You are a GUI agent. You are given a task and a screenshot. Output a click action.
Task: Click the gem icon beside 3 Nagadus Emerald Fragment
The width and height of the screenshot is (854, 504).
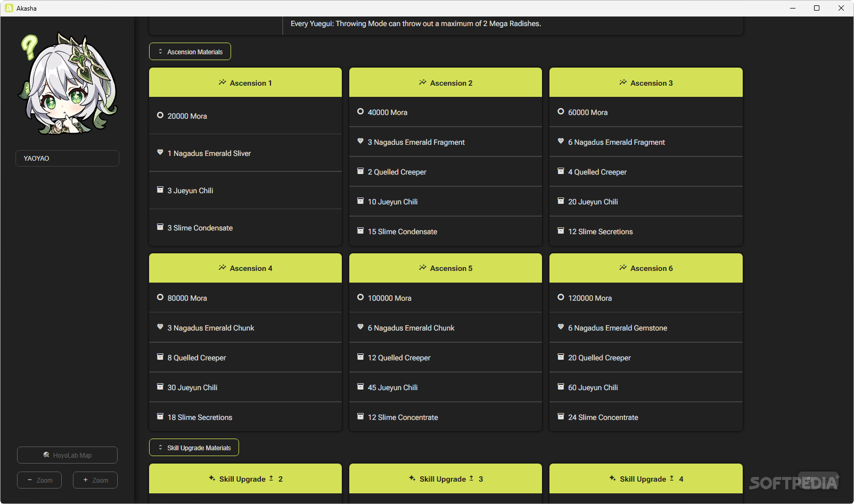click(360, 141)
